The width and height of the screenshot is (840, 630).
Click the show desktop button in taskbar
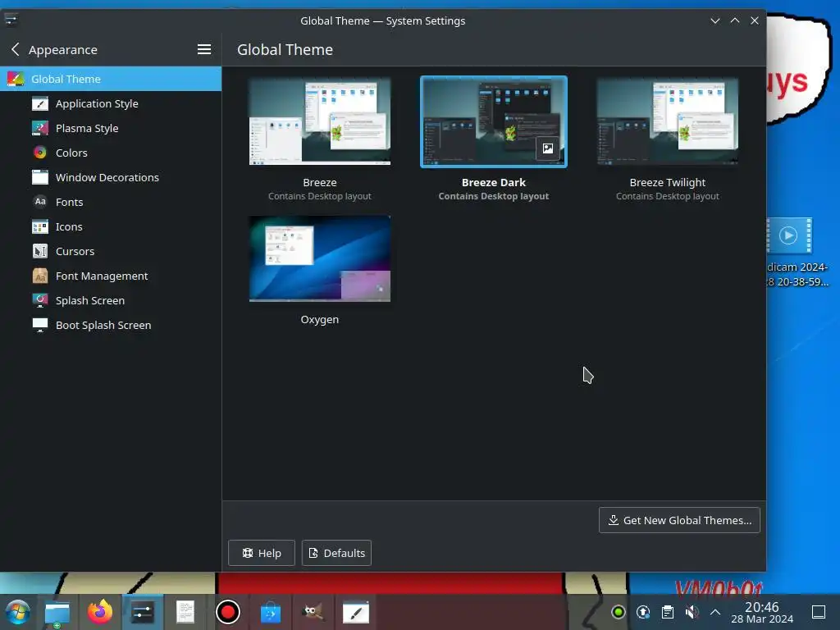click(x=819, y=612)
